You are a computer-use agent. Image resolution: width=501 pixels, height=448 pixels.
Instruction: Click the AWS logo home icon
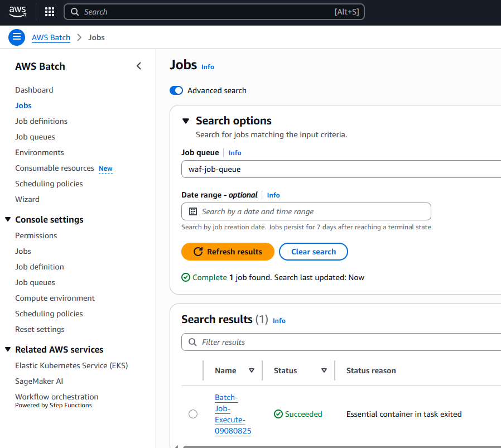(17, 12)
